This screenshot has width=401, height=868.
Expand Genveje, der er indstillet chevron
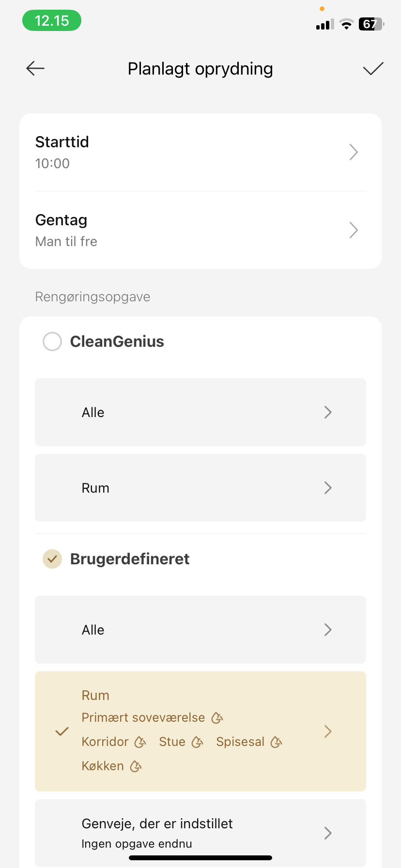[328, 833]
